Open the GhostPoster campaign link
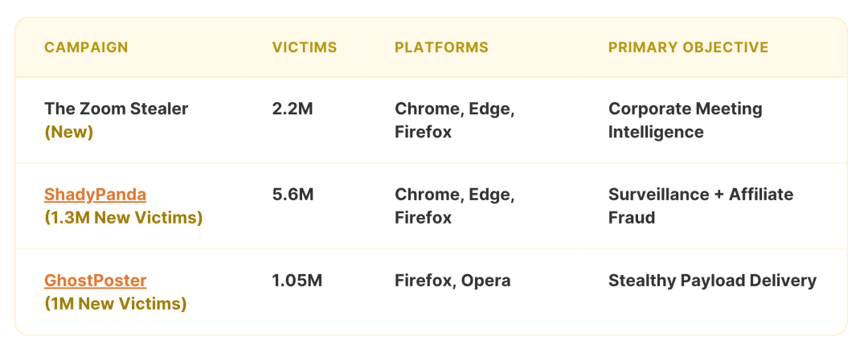Image resolution: width=868 pixels, height=353 pixels. click(x=95, y=281)
